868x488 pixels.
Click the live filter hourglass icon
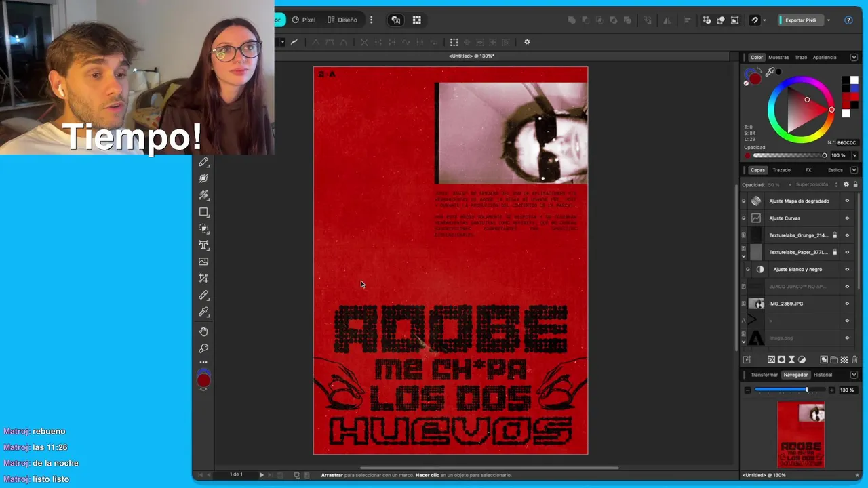tap(791, 360)
